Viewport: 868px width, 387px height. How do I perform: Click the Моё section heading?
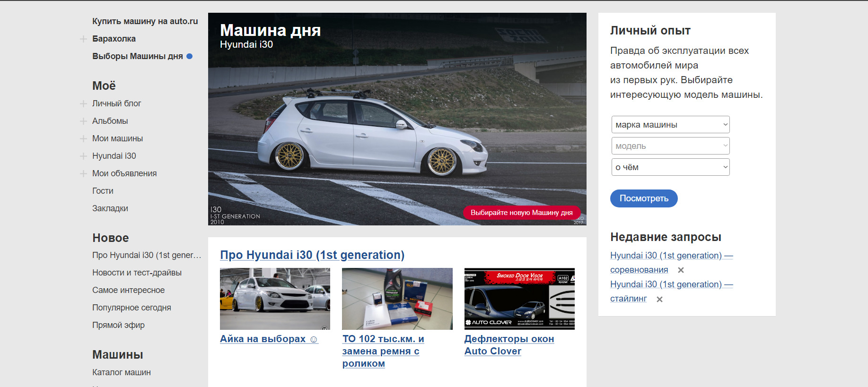104,86
